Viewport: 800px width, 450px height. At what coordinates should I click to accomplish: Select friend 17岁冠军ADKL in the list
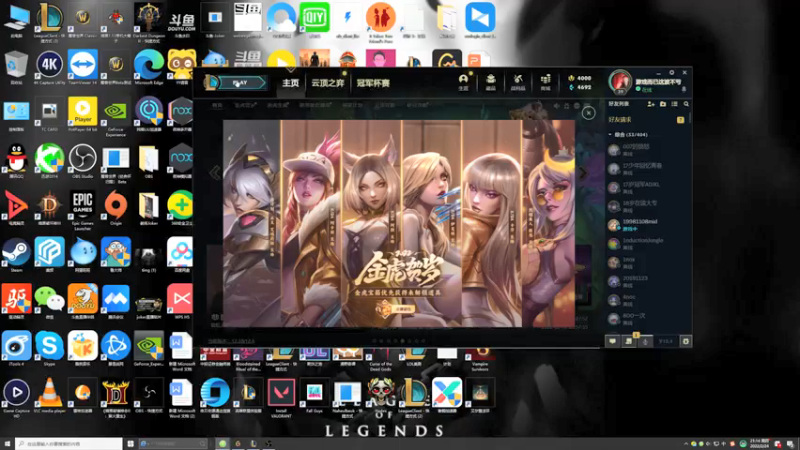click(646, 187)
